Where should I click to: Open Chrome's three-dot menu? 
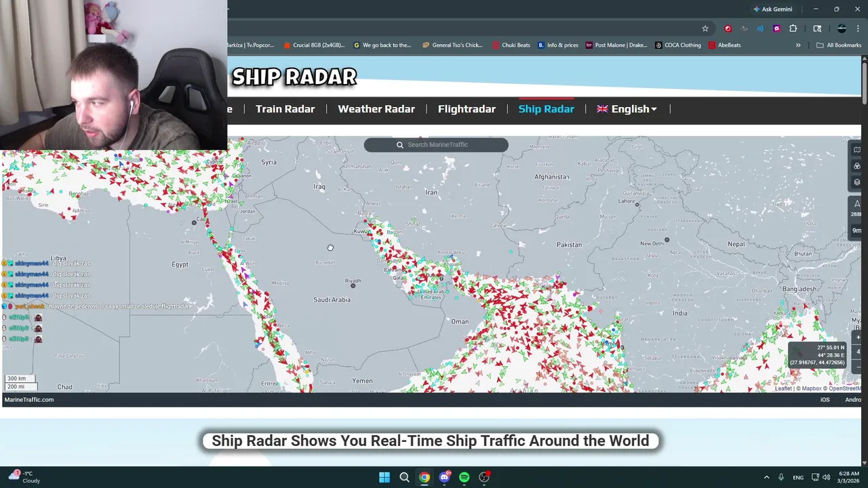point(858,28)
